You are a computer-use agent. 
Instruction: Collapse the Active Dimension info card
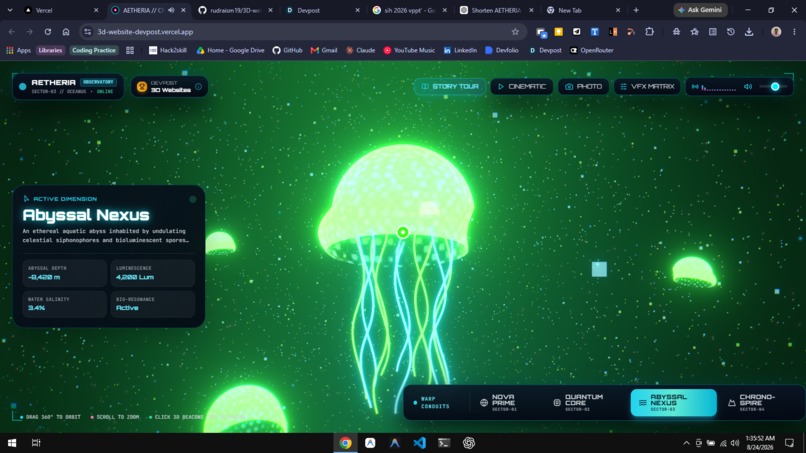click(193, 199)
